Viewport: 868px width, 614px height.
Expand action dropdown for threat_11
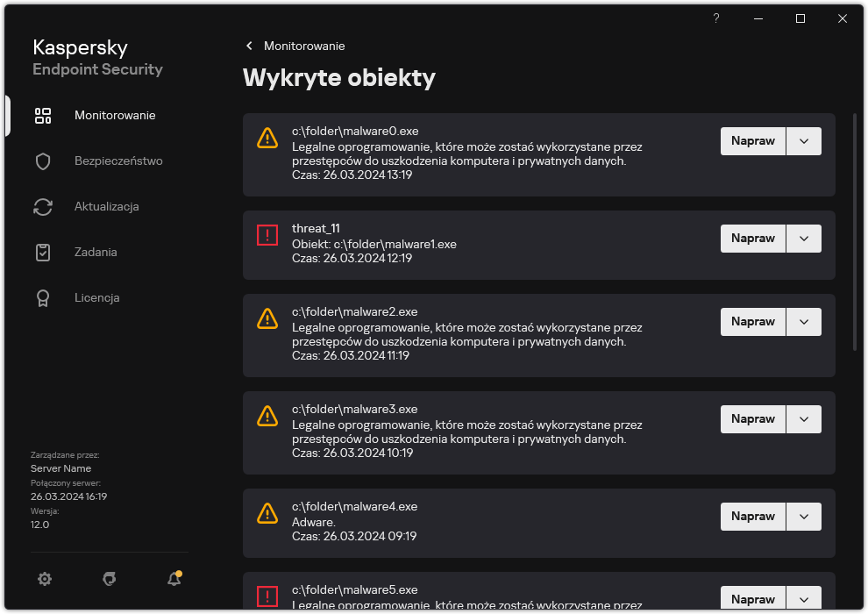804,238
